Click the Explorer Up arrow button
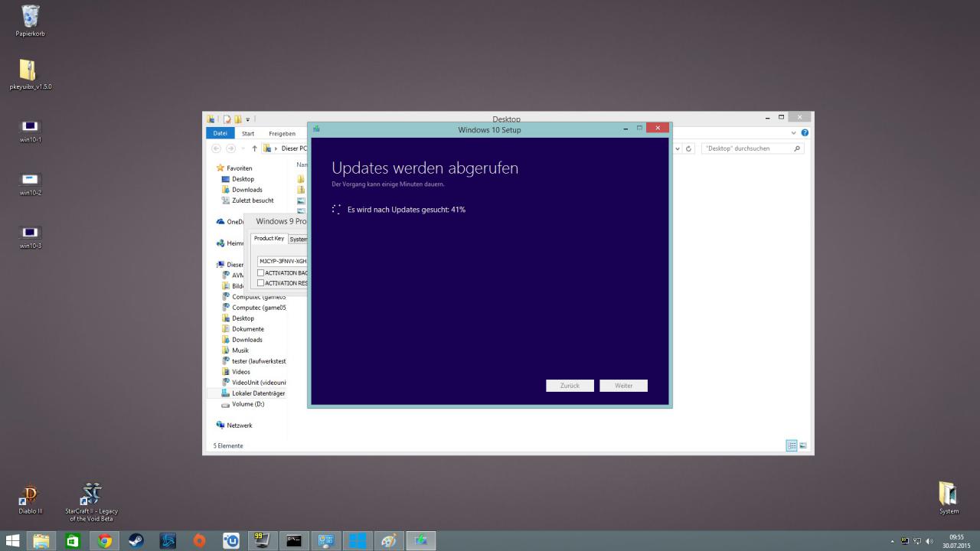Image resolution: width=980 pixels, height=551 pixels. [254, 148]
